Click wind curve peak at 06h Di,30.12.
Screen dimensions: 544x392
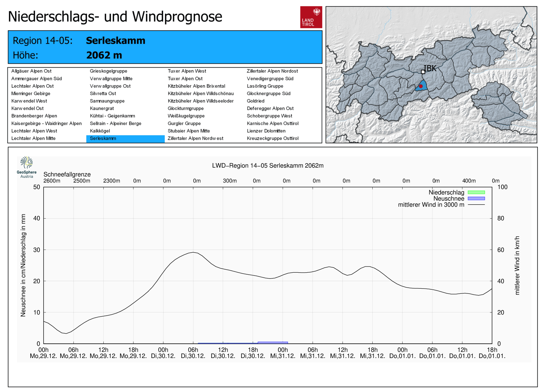point(193,252)
